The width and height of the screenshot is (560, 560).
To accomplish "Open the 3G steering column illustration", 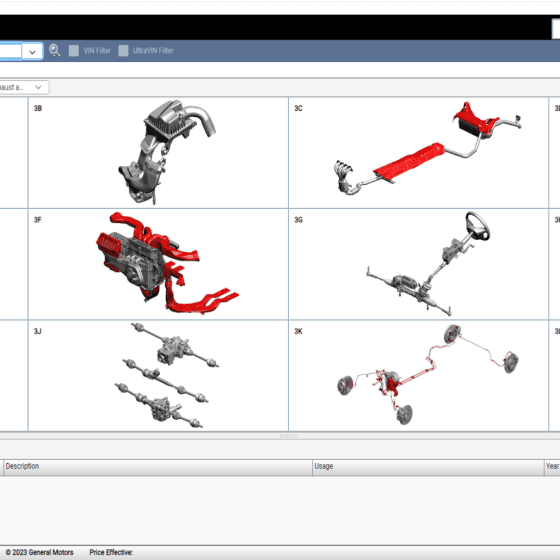I will pos(428,264).
